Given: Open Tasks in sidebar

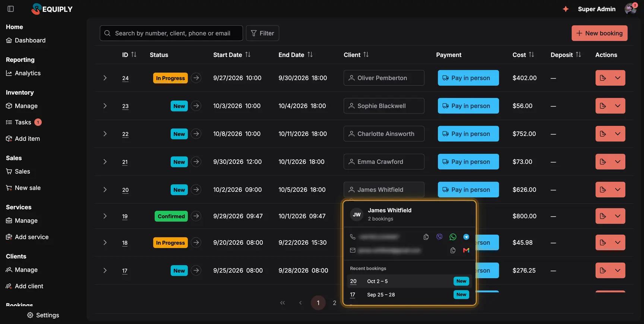Looking at the screenshot, I should pyautogui.click(x=24, y=122).
